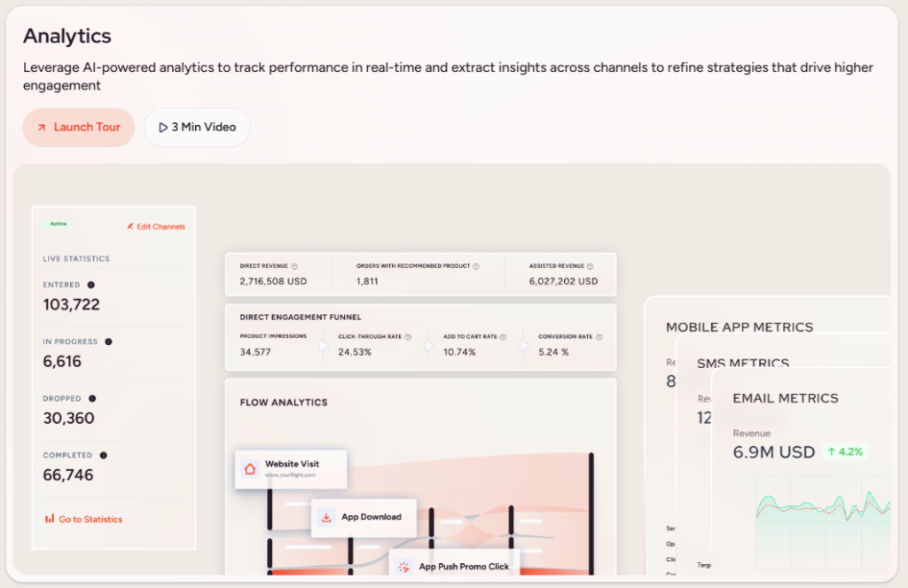The width and height of the screenshot is (908, 588).
Task: Click info icon next to Dropped
Action: pyautogui.click(x=92, y=399)
